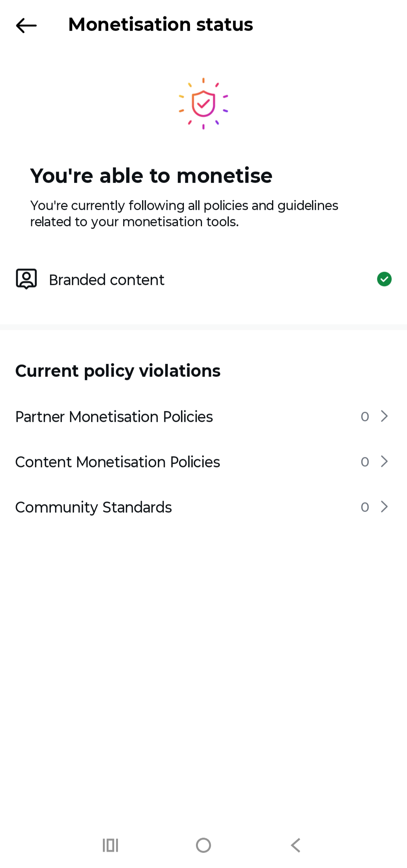Image resolution: width=407 pixels, height=868 pixels.
Task: Tap the Monetisation status title
Action: (x=161, y=25)
